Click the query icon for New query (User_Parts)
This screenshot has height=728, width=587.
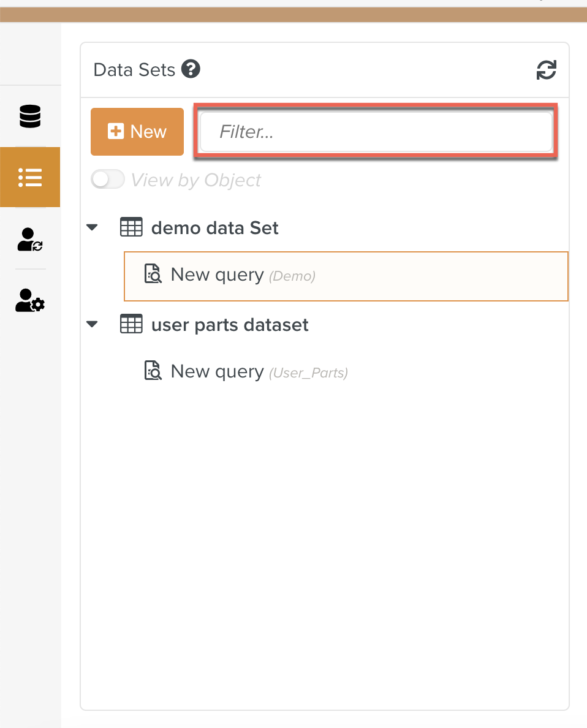tap(153, 371)
